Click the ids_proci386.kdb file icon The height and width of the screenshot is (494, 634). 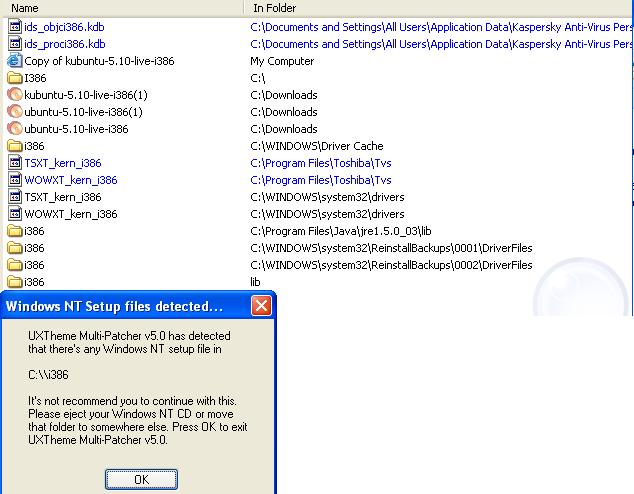(15, 44)
